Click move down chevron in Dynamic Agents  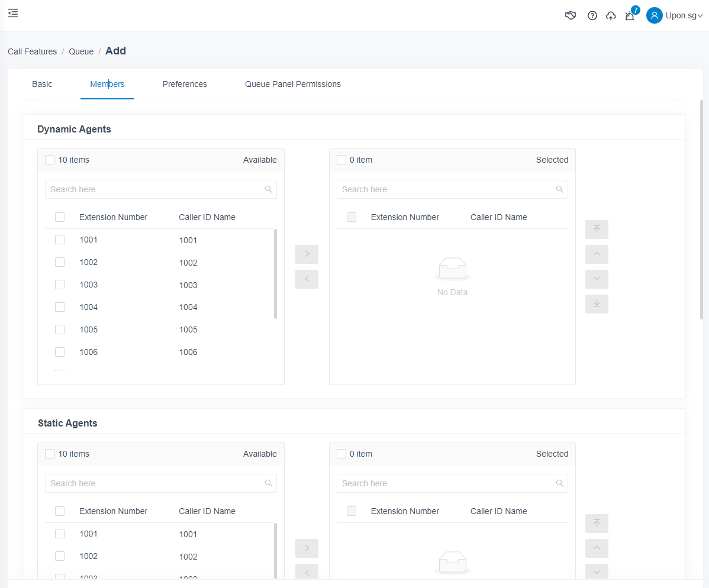coord(597,279)
